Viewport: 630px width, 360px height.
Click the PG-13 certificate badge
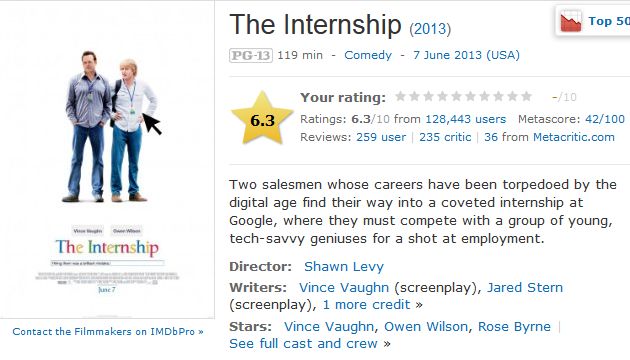pos(251,55)
